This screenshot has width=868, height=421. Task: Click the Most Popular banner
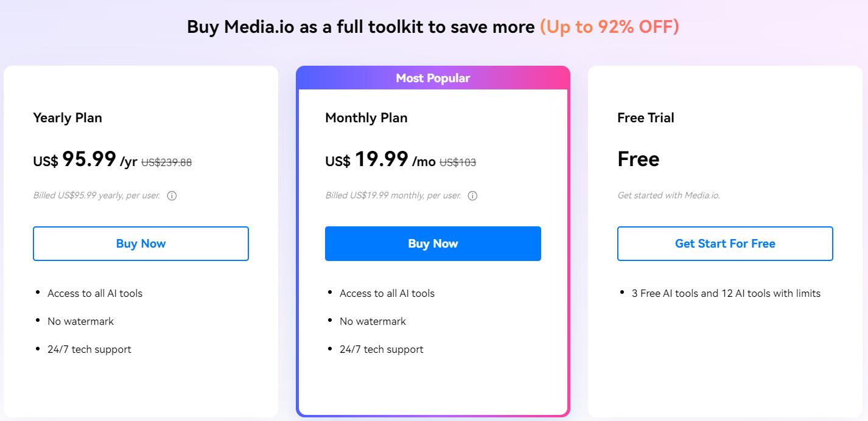[433, 78]
